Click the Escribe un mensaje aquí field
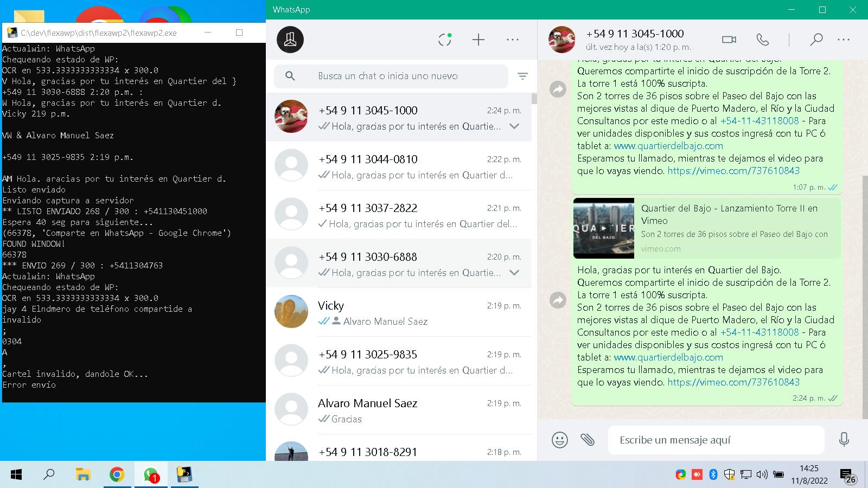This screenshot has width=868, height=488. (716, 440)
